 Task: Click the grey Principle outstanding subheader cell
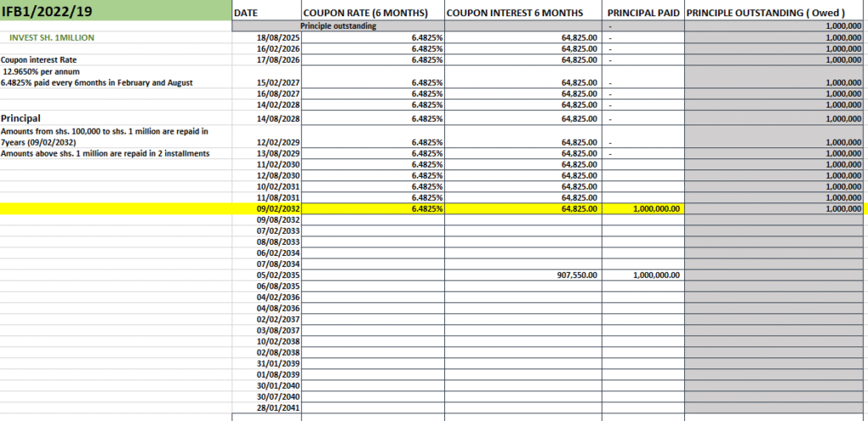click(x=339, y=26)
